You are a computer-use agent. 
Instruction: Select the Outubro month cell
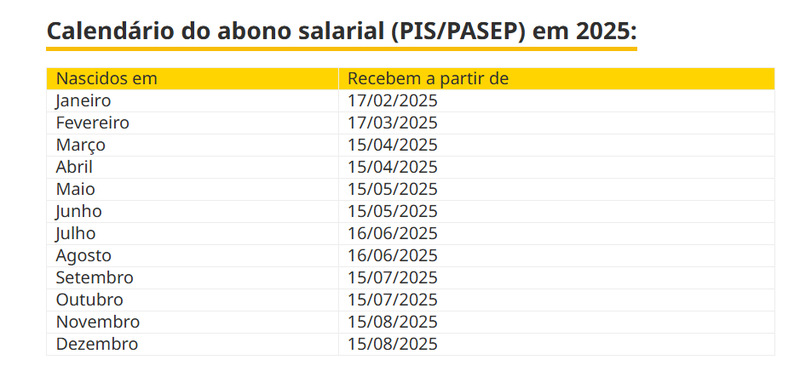point(192,300)
